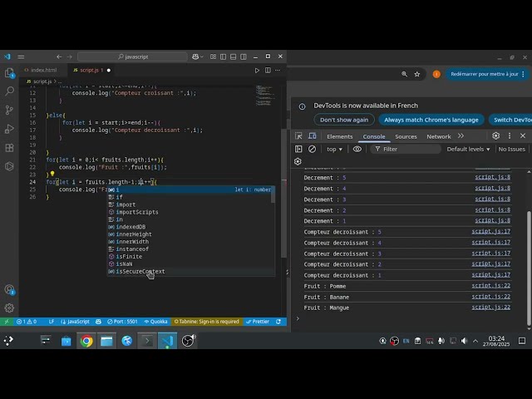The image size is (532, 399).
Task: Open Copilot dropdown in title bar
Action: (x=198, y=57)
